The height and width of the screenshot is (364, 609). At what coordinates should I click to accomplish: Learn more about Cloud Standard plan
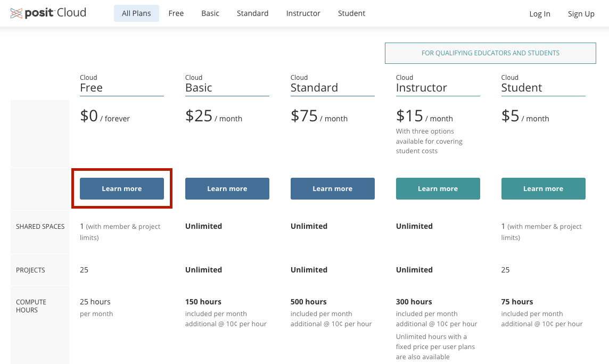tap(333, 189)
